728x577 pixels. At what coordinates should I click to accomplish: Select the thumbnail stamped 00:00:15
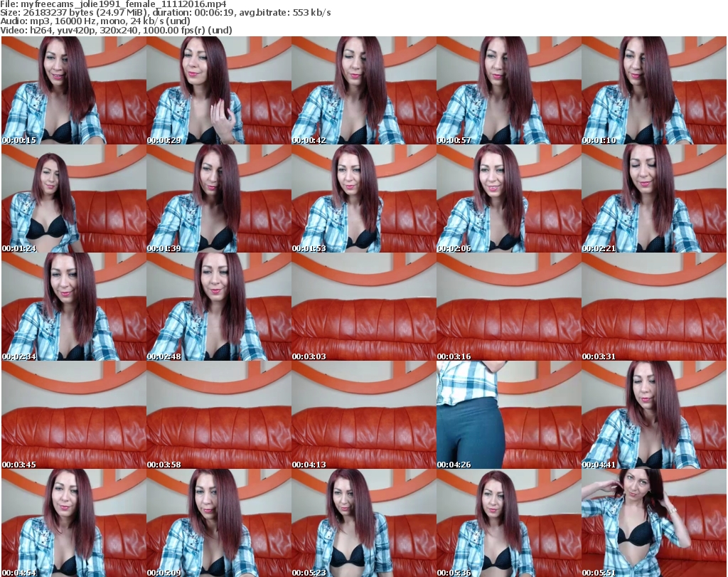coord(74,90)
